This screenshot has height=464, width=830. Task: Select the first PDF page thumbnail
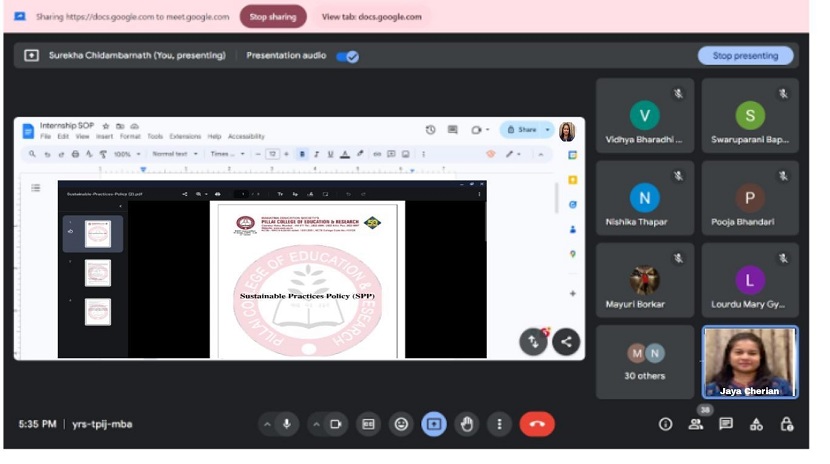[97, 234]
